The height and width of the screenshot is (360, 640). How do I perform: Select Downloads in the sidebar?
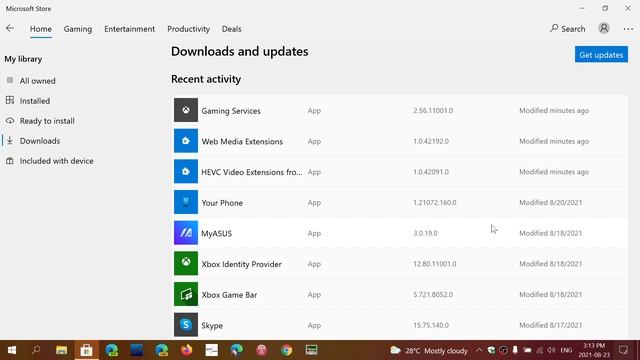click(x=40, y=141)
